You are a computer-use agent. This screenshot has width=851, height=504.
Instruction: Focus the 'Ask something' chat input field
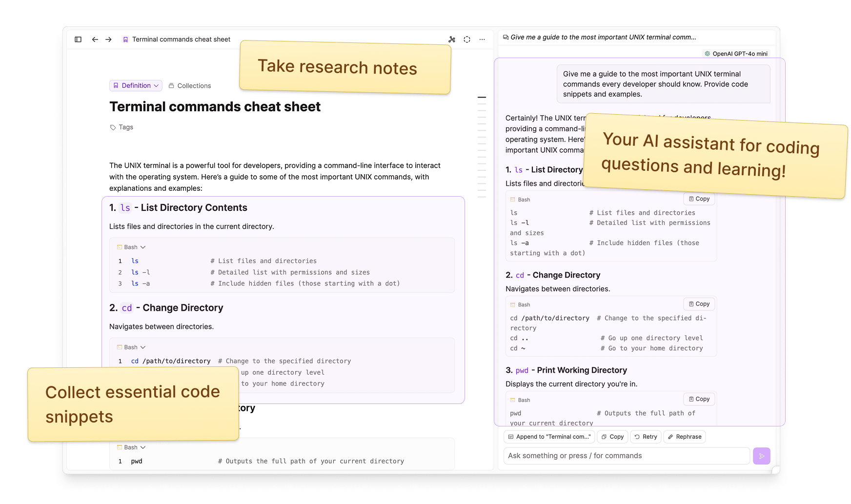[x=626, y=456]
